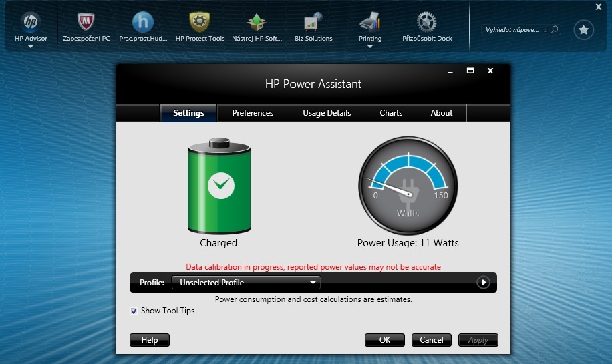Expand the arrow below HP Advisor
The width and height of the screenshot is (612, 364).
(x=31, y=47)
